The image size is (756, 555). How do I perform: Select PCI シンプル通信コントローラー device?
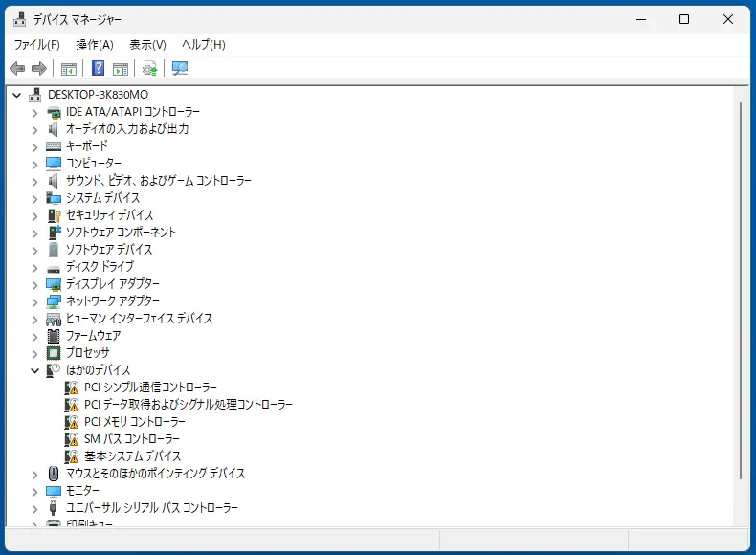(150, 388)
